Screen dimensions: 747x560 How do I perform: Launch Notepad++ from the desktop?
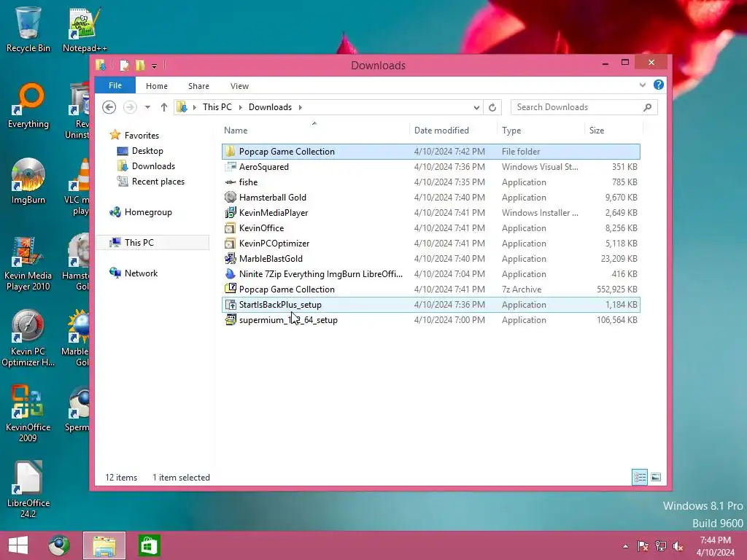tap(85, 29)
